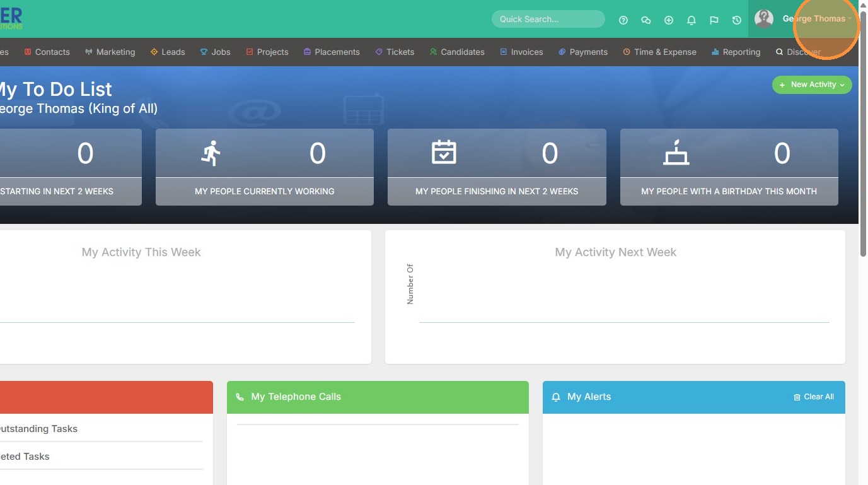The height and width of the screenshot is (485, 868).
Task: Click the "Number Of" axis label
Action: (410, 284)
